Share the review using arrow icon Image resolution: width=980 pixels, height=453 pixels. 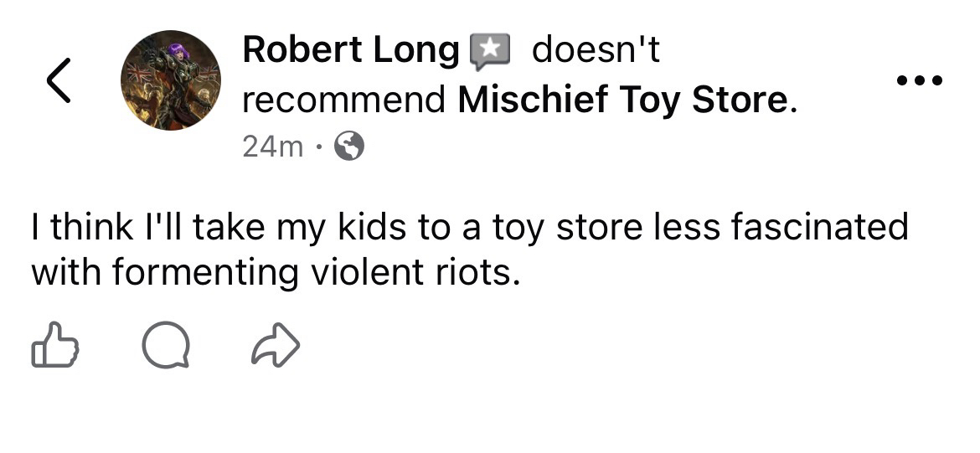click(276, 345)
